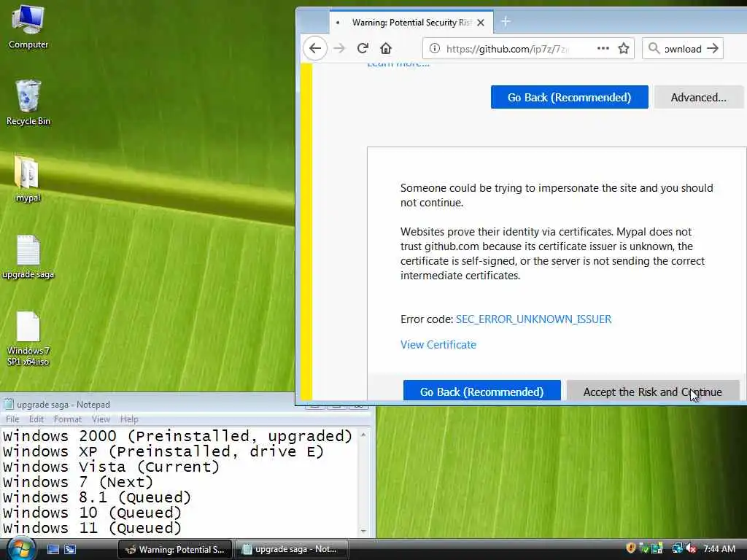The width and height of the screenshot is (747, 560).
Task: Click the browser search box
Action: (682, 48)
